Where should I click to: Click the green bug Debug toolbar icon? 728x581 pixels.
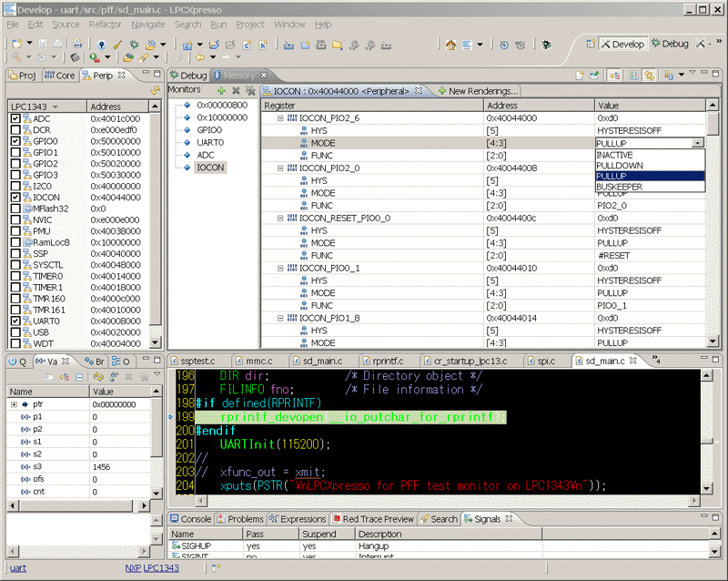(x=134, y=44)
